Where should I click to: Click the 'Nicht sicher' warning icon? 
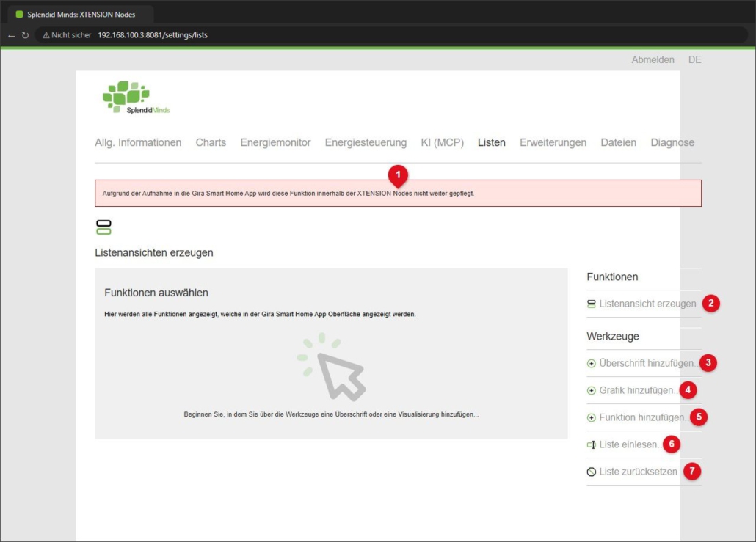(46, 35)
